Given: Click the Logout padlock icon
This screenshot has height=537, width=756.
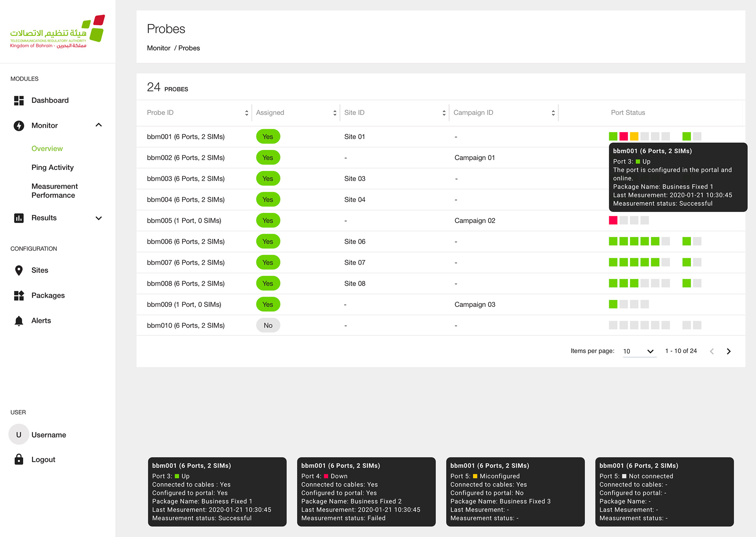Looking at the screenshot, I should (x=19, y=459).
